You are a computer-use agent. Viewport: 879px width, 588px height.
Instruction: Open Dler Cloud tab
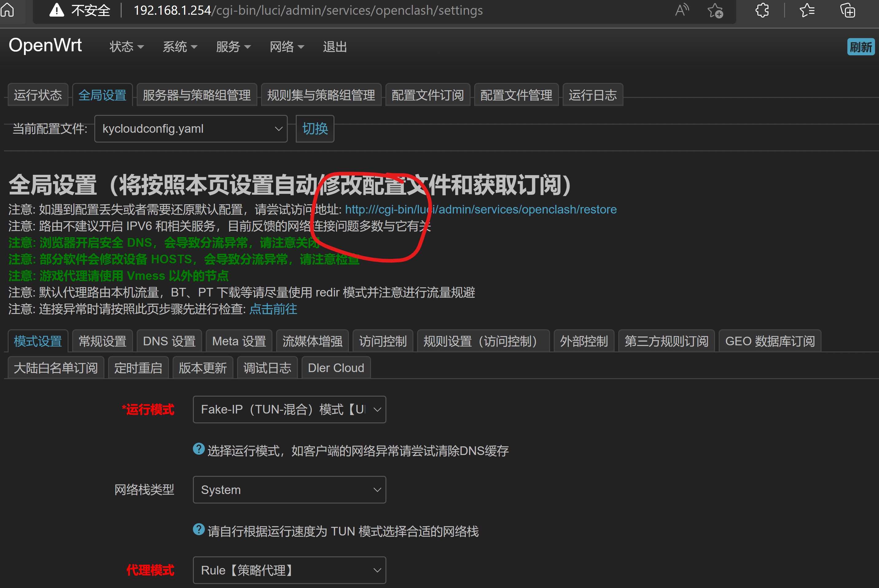click(336, 367)
